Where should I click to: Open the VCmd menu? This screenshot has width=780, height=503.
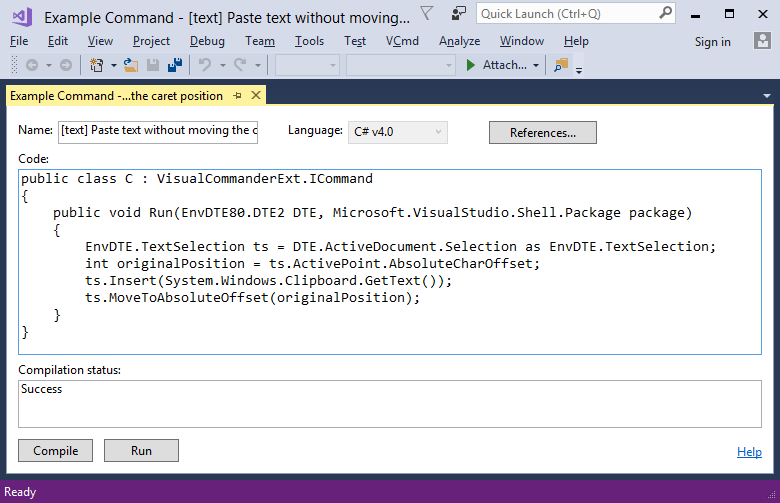pyautogui.click(x=402, y=41)
